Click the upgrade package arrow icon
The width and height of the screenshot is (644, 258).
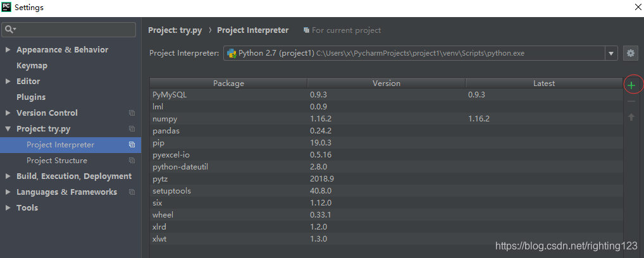[631, 117]
